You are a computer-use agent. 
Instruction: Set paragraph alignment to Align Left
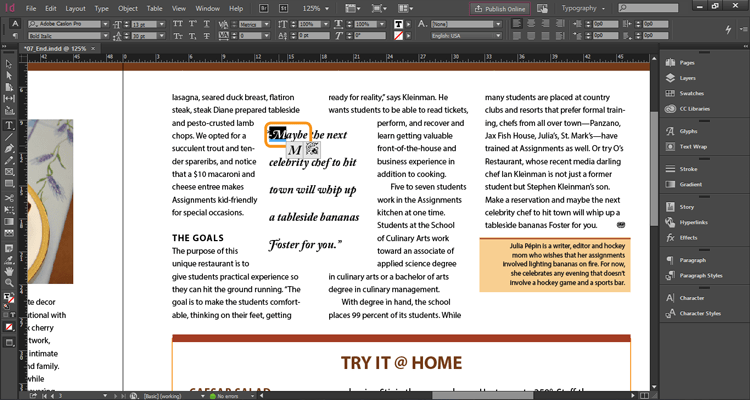[x=517, y=23]
